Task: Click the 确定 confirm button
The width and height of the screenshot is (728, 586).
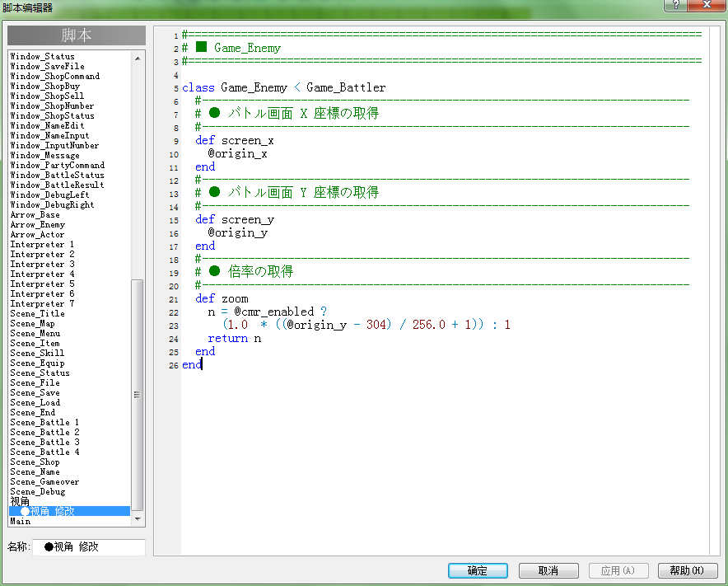Action: click(478, 570)
